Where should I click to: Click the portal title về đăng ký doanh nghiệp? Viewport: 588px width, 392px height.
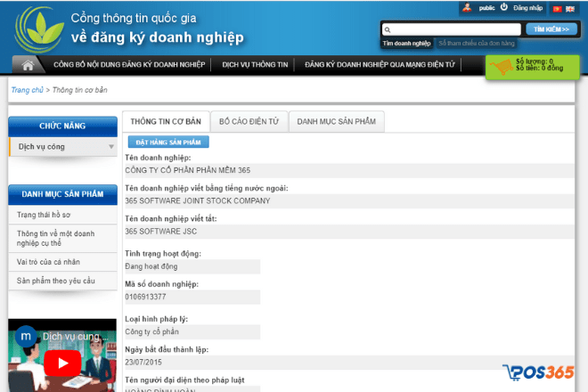tap(158, 37)
